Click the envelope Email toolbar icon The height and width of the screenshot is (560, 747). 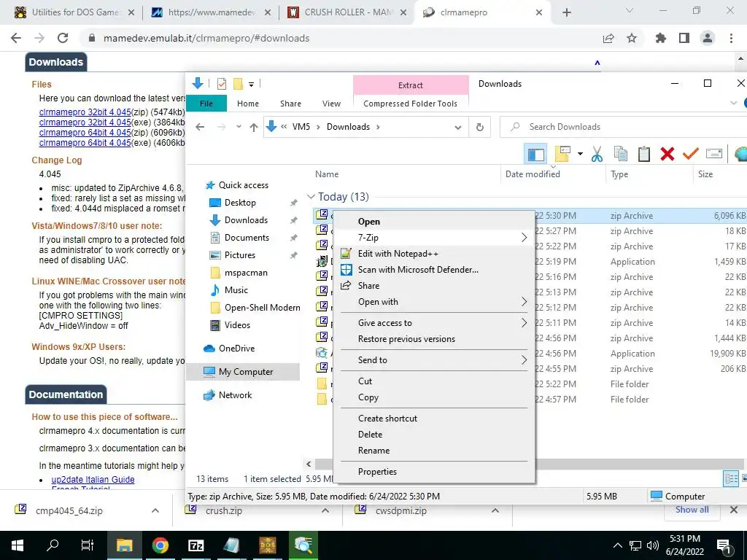(713, 153)
